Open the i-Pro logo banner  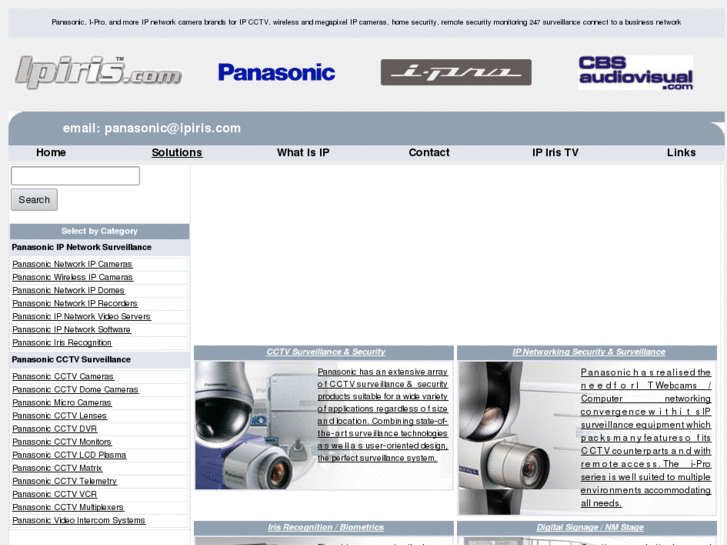click(456, 72)
